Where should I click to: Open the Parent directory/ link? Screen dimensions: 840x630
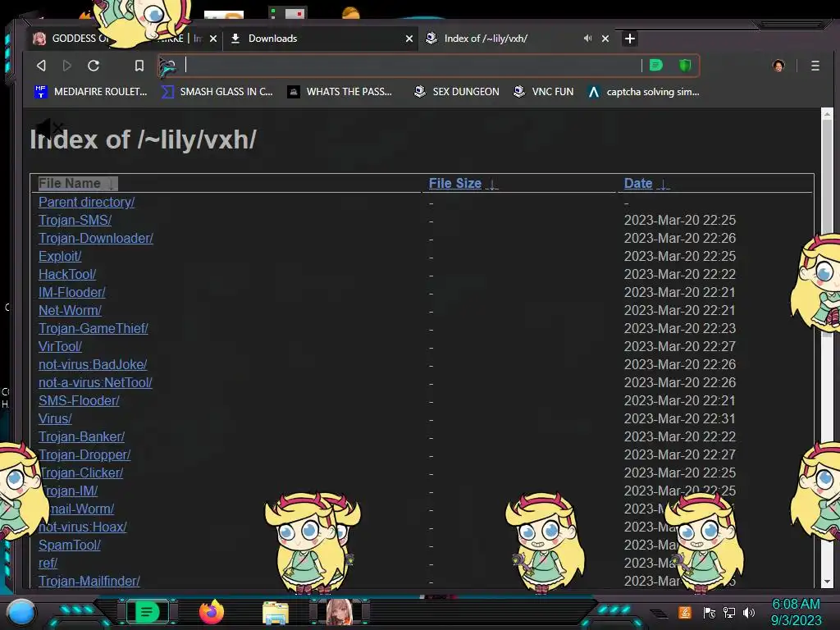(87, 202)
